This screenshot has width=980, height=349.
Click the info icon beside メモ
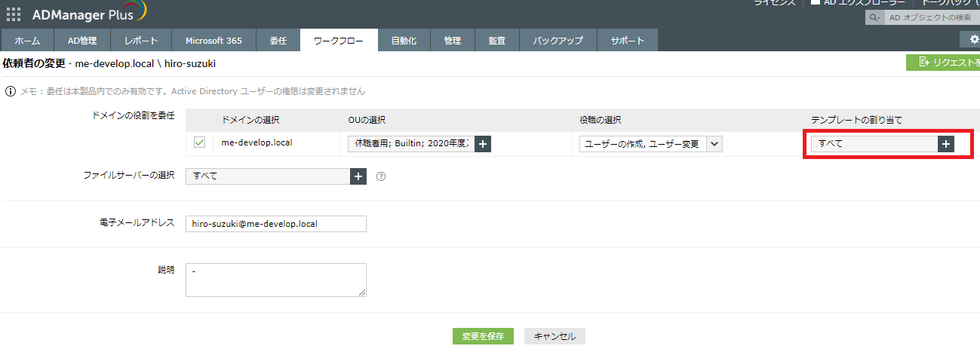click(x=11, y=91)
